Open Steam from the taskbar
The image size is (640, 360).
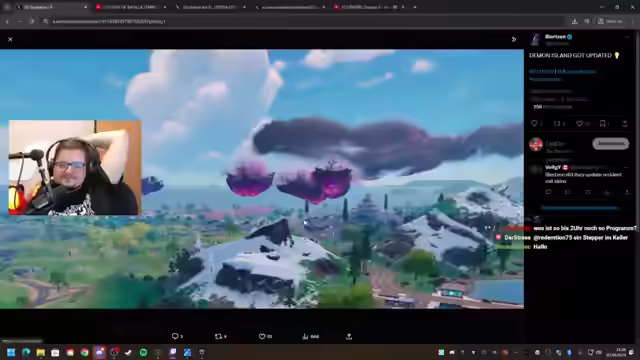[x=129, y=352]
